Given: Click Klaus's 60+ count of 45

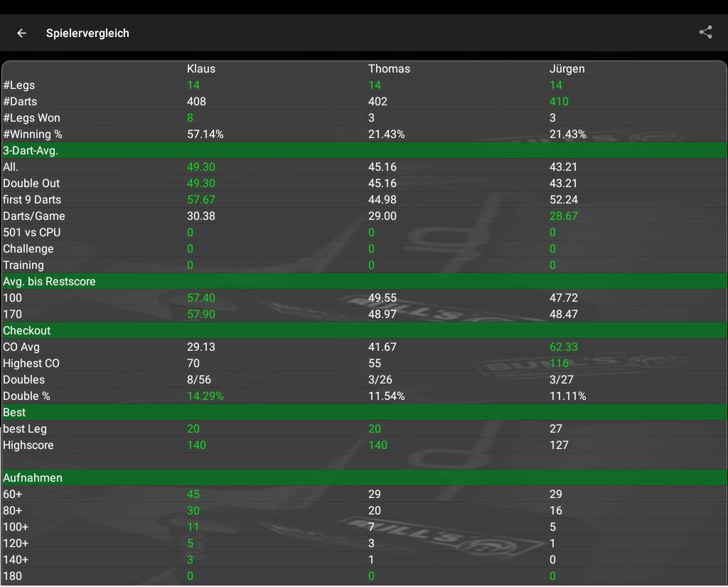Looking at the screenshot, I should (x=193, y=495).
